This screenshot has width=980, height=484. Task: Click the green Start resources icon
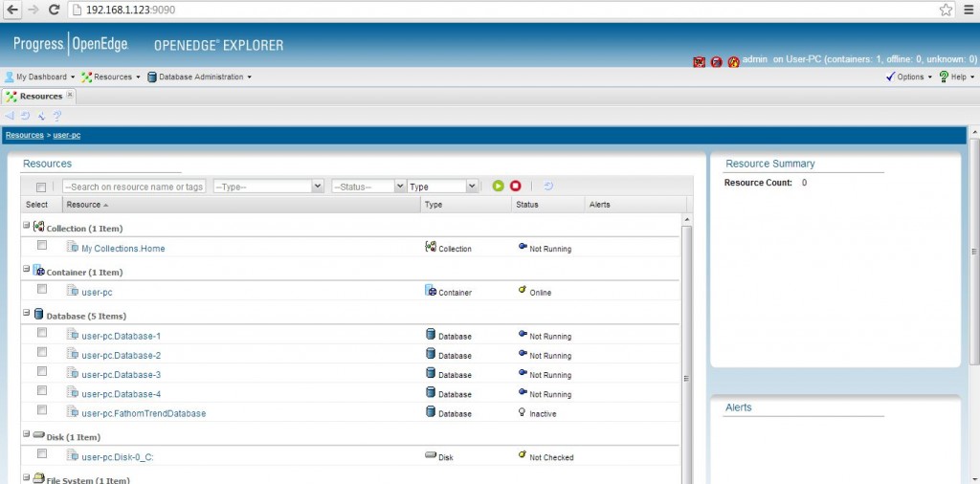click(x=498, y=187)
